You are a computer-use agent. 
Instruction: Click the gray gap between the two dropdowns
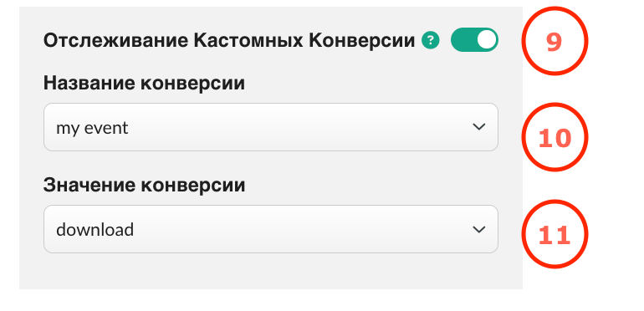271,163
